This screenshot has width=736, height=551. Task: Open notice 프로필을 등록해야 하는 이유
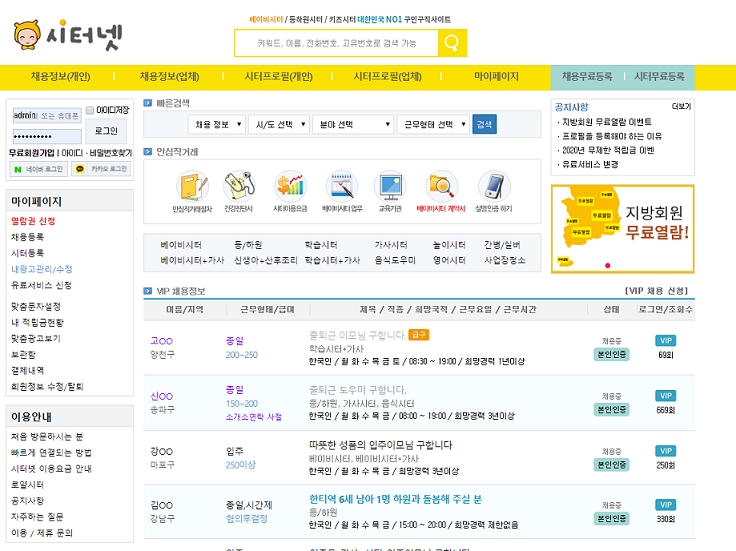coord(612,136)
